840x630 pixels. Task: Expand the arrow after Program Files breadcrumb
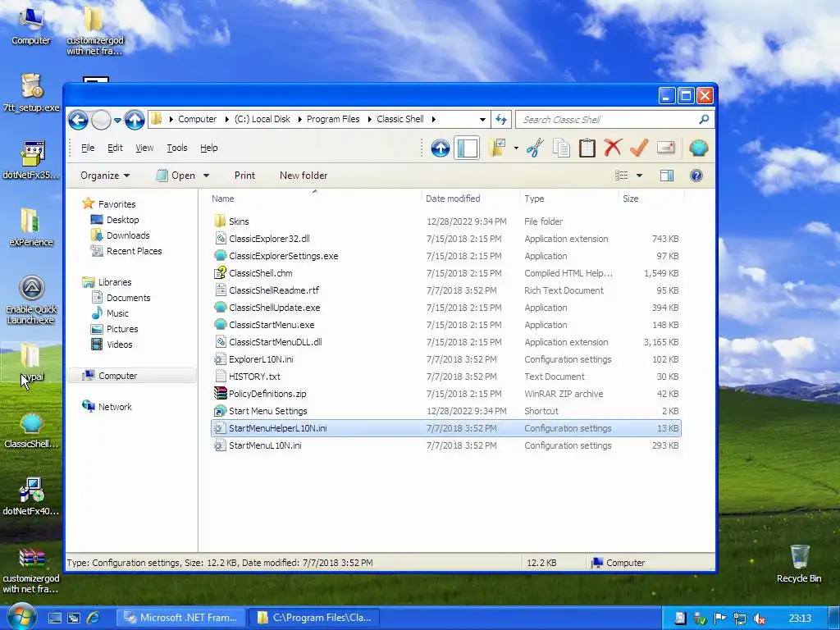coord(369,120)
